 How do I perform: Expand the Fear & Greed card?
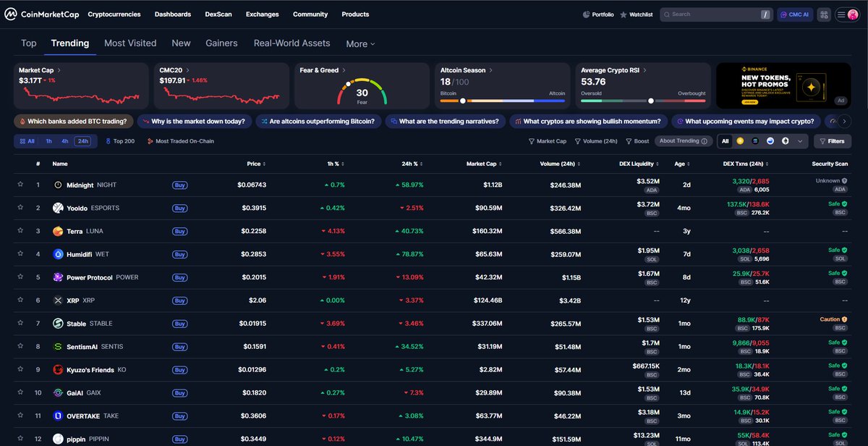click(344, 70)
